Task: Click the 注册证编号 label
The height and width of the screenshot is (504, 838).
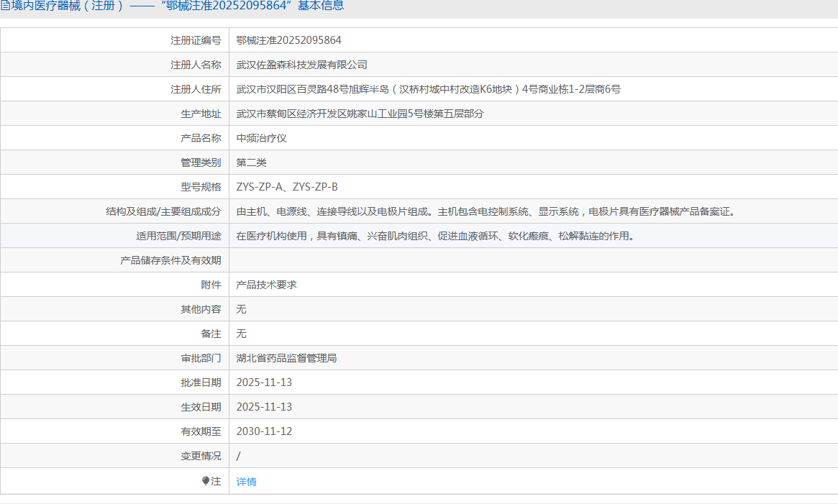Action: (x=196, y=40)
